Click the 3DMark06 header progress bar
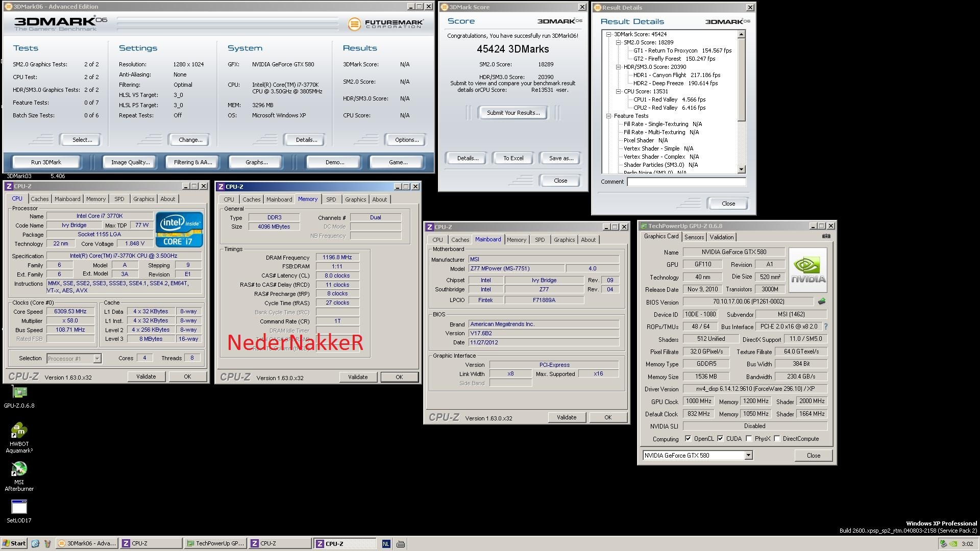Image resolution: width=980 pixels, height=551 pixels. [x=228, y=24]
